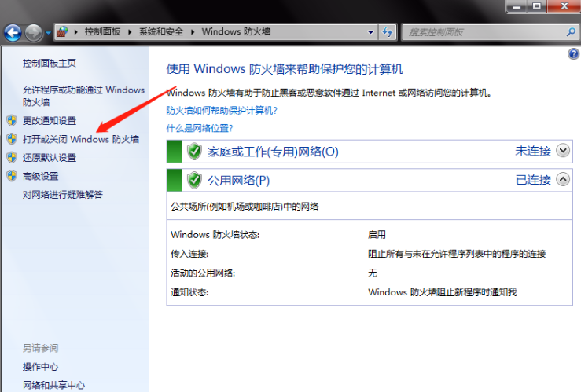Click the 通知状态: label
The height and width of the screenshot is (392, 581).
189,292
